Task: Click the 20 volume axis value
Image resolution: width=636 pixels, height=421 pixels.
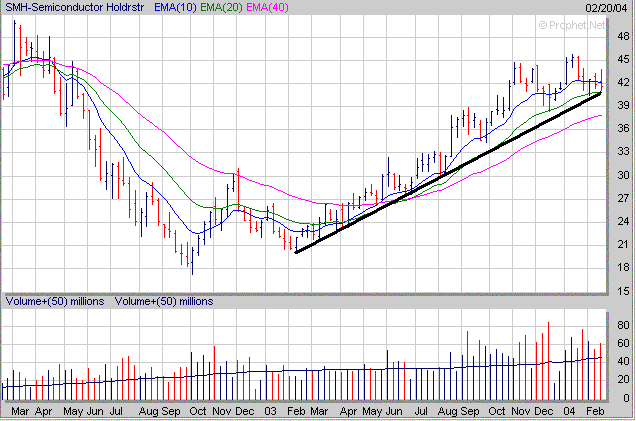Action: tap(623, 380)
